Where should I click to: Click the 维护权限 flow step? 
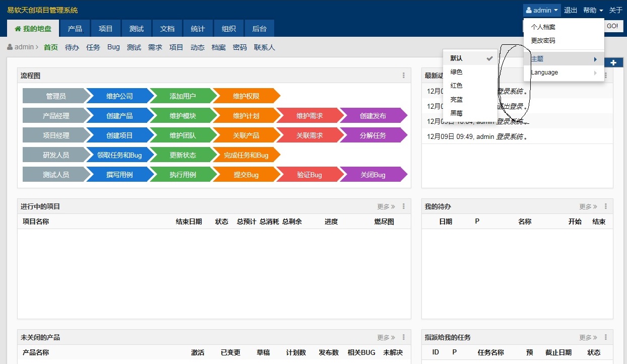pyautogui.click(x=246, y=96)
